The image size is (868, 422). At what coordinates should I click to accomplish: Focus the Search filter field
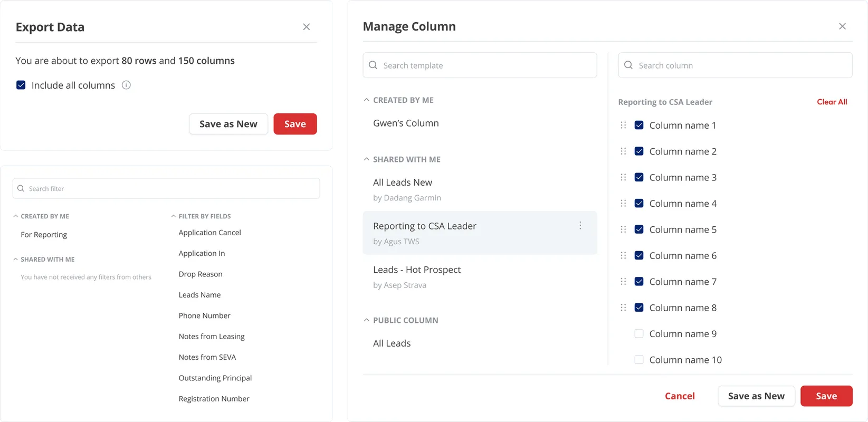(166, 188)
